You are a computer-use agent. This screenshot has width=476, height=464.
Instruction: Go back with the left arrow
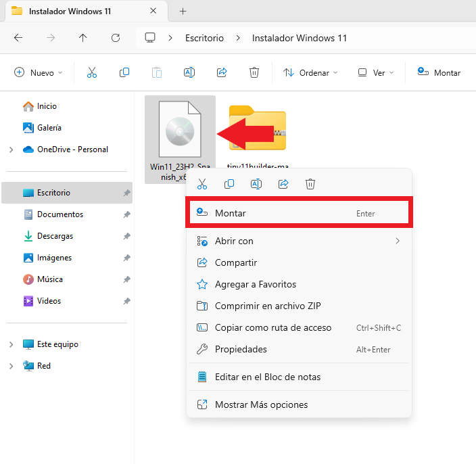(18, 38)
